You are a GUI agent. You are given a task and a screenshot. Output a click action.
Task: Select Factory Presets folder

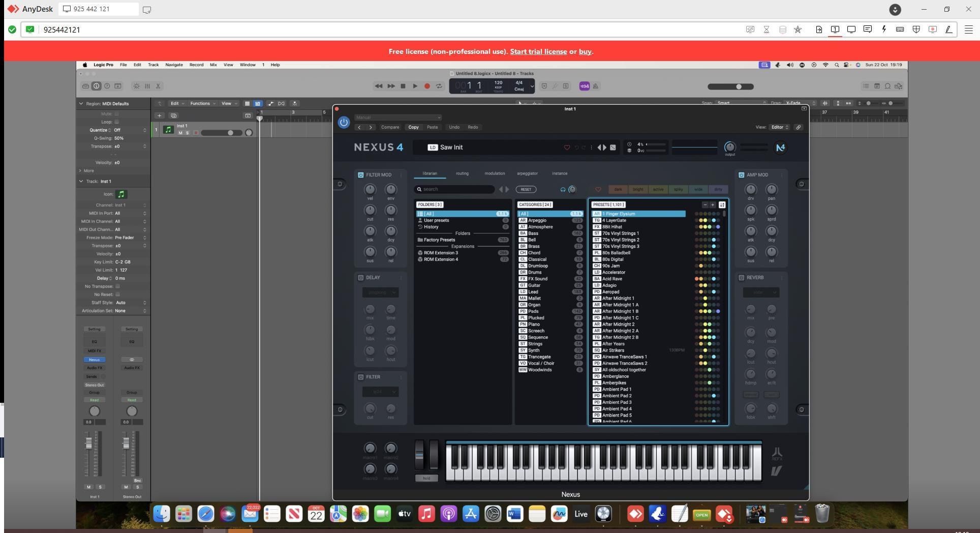coord(463,240)
